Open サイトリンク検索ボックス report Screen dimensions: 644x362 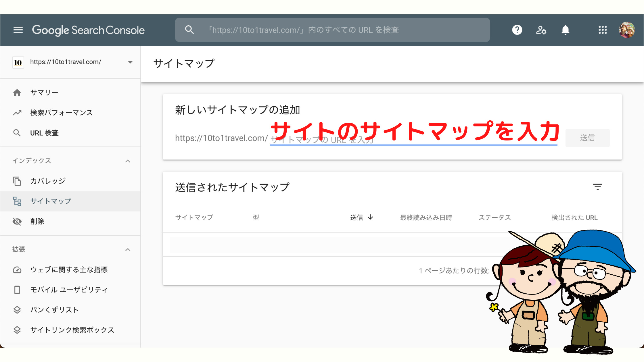pos(70,330)
